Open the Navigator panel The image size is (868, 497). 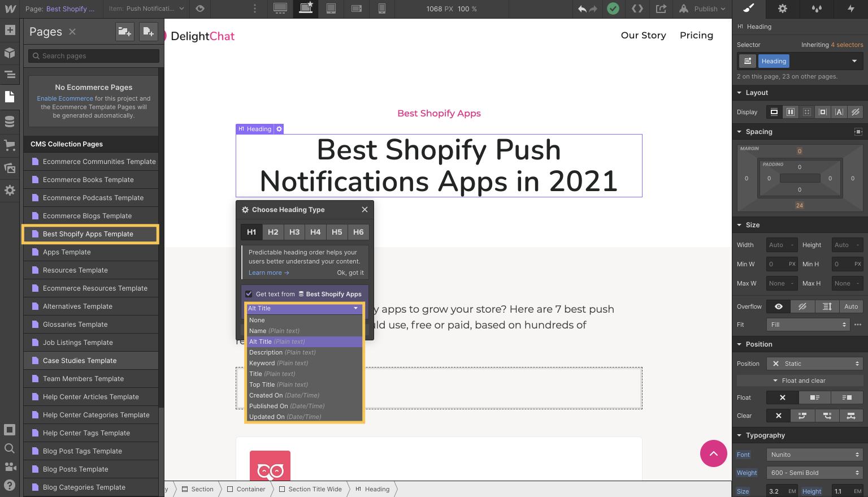point(10,75)
